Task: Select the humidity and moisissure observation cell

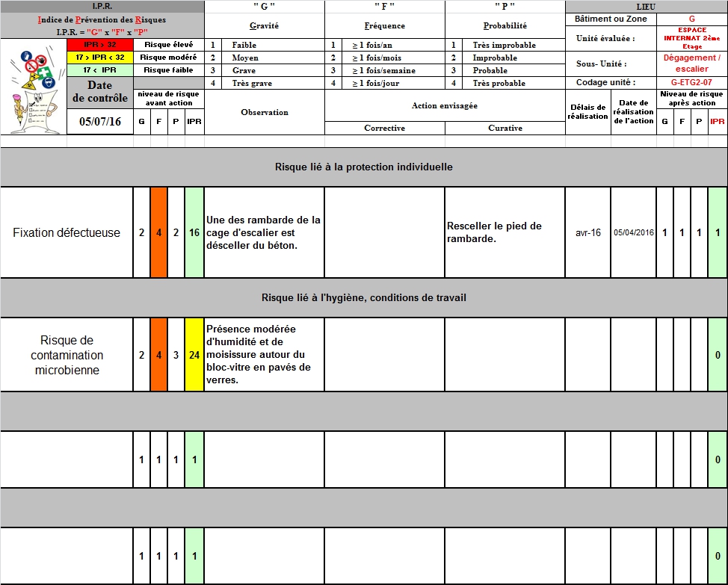Action: coord(264,355)
